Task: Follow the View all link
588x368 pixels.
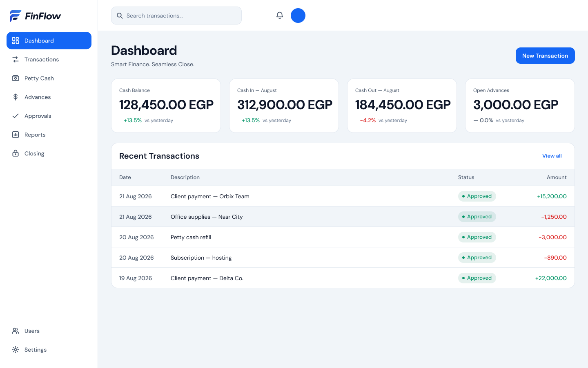Action: [552, 156]
